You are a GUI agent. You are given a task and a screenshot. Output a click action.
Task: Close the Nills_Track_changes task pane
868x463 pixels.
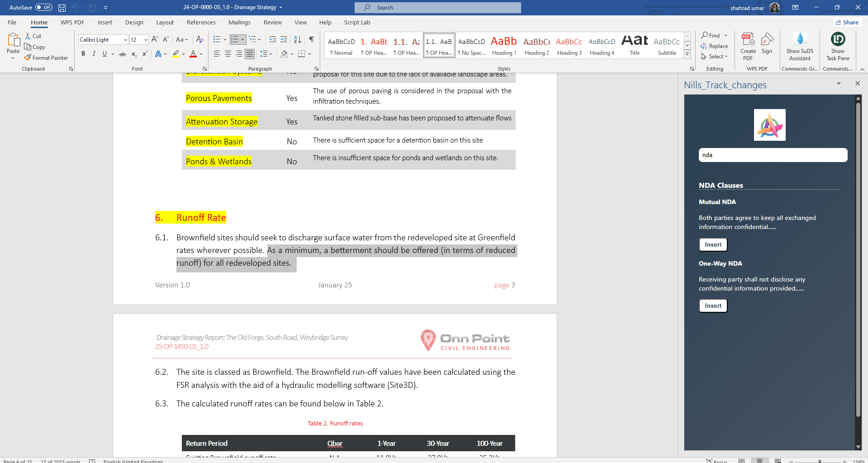(857, 83)
